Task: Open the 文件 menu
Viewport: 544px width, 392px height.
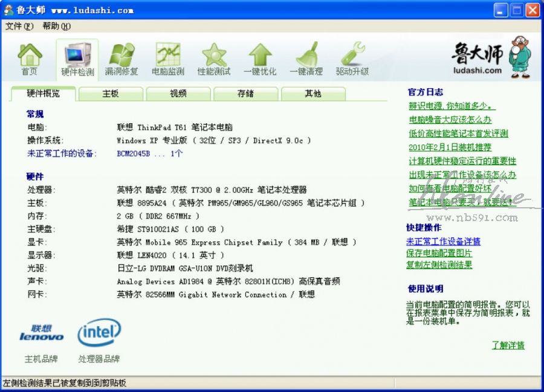Action: coord(19,26)
